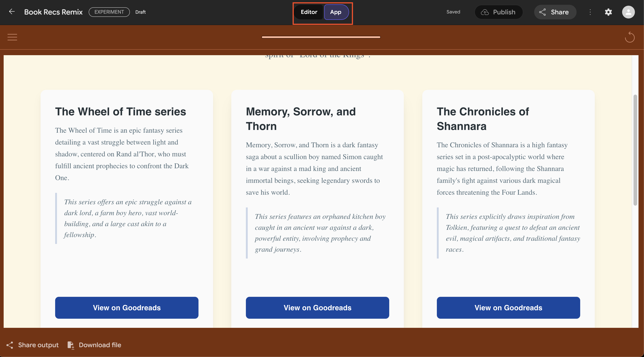This screenshot has width=644, height=357.
Task: Click the progress bar in the app toolbar
Action: (x=321, y=37)
